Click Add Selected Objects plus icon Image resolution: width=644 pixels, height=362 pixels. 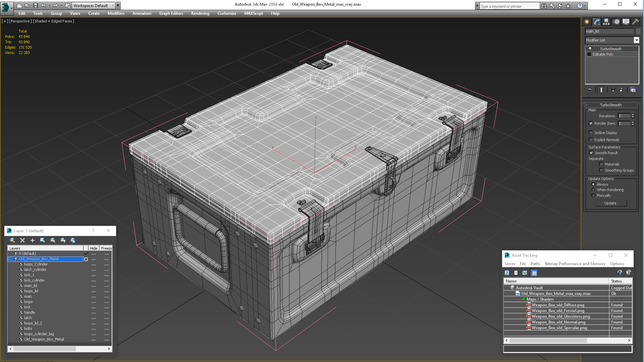point(33,240)
